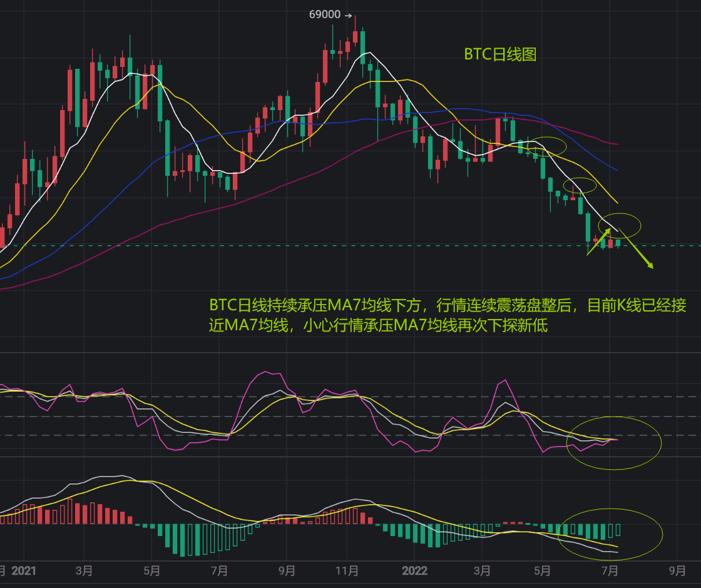701x588 pixels.
Task: Click the last 9月 label on time axis
Action: click(677, 570)
